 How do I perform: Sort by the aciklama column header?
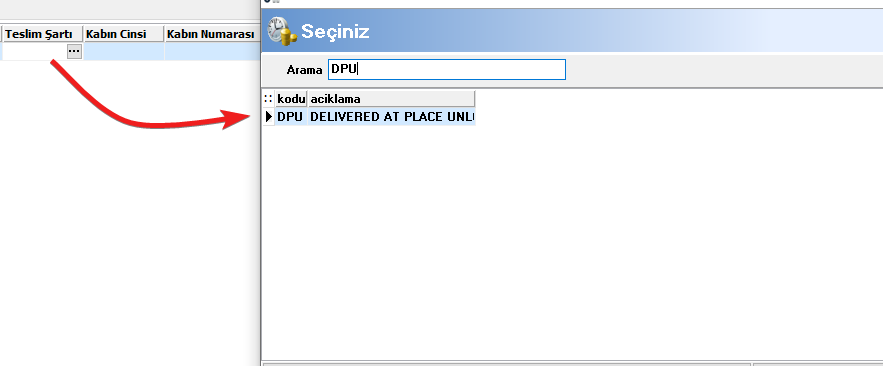391,99
